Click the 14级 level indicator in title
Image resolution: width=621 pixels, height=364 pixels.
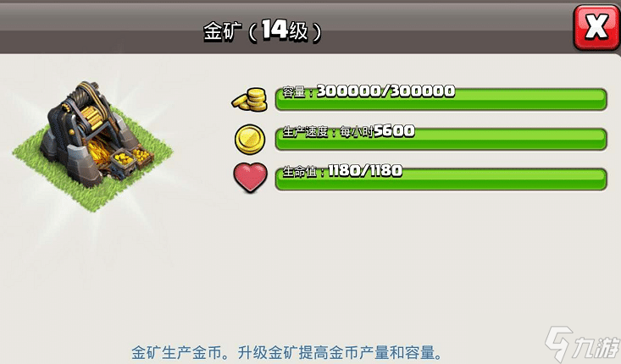click(285, 30)
